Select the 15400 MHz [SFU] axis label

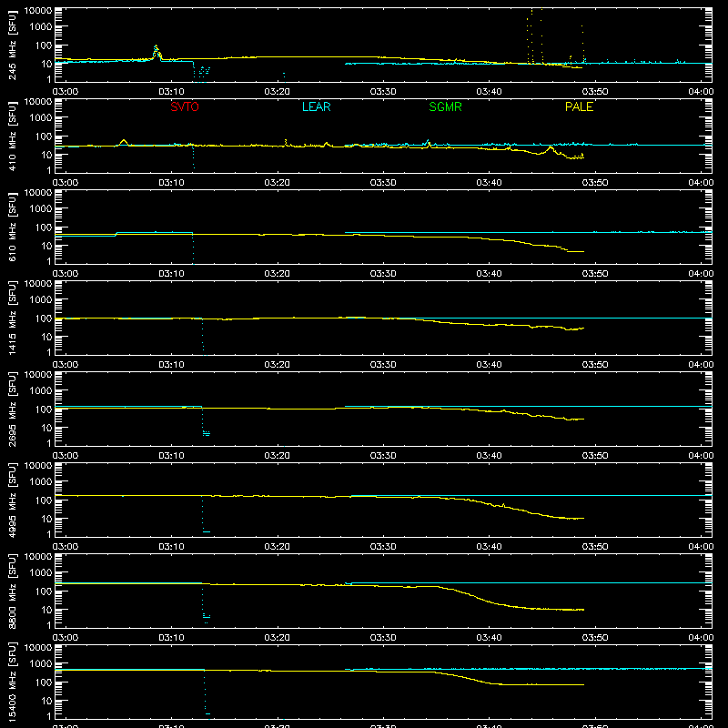click(x=12, y=682)
